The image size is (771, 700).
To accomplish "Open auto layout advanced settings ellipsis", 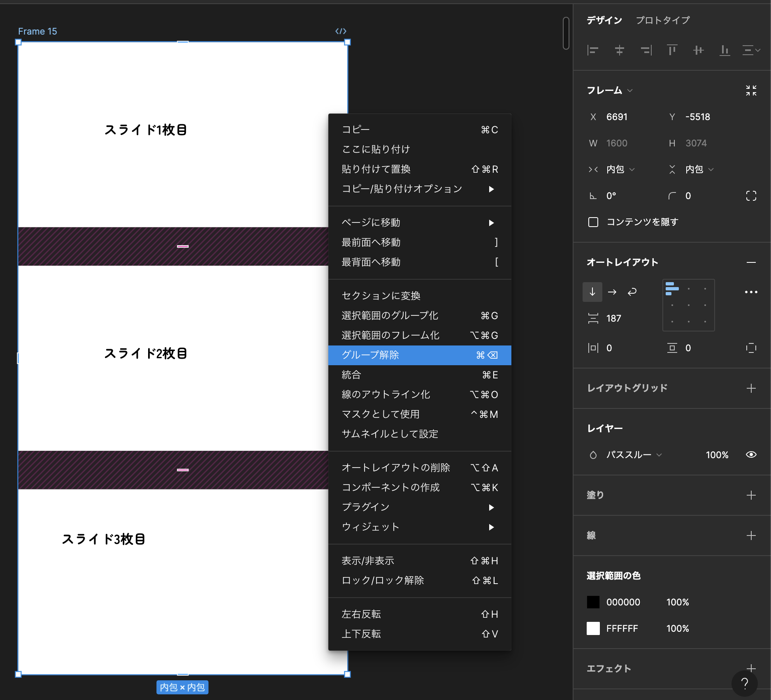I will click(751, 292).
